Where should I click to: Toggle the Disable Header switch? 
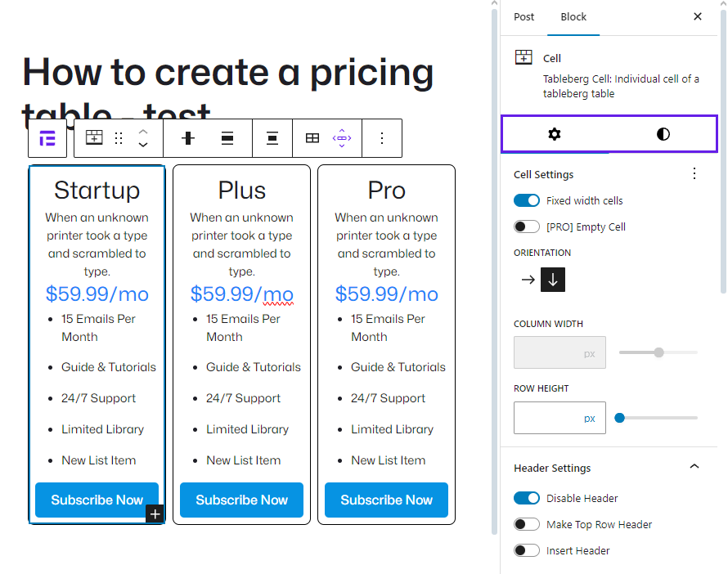[x=527, y=498]
